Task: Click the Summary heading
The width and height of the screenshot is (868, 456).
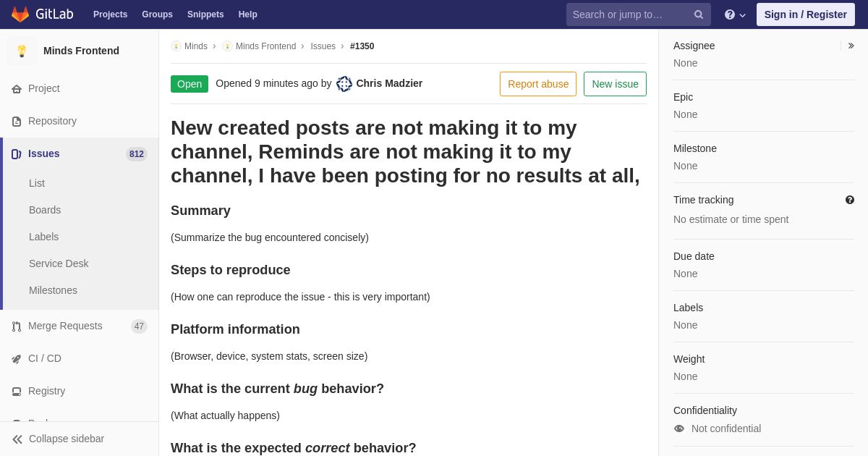Action: tap(200, 211)
